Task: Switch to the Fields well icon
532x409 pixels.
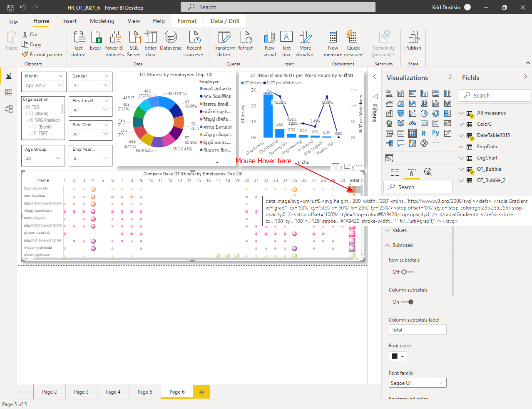Action: pos(395,172)
